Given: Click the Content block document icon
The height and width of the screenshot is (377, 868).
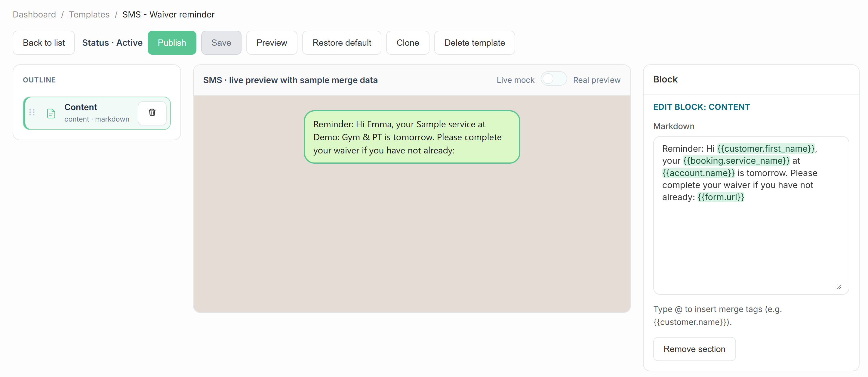Looking at the screenshot, I should (x=51, y=113).
